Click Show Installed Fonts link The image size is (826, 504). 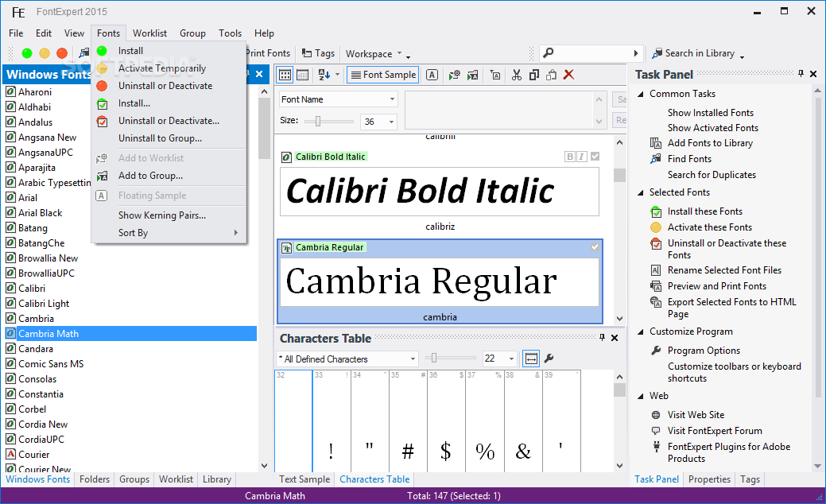pos(710,113)
